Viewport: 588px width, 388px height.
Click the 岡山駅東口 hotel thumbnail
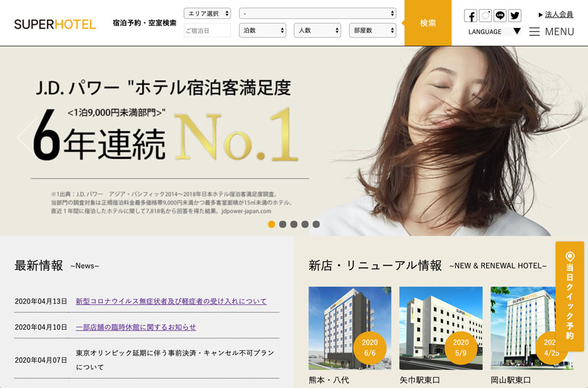(x=532, y=328)
